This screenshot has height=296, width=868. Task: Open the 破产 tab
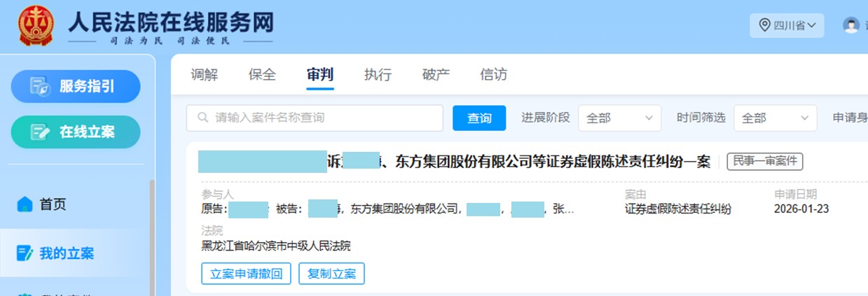[x=436, y=75]
